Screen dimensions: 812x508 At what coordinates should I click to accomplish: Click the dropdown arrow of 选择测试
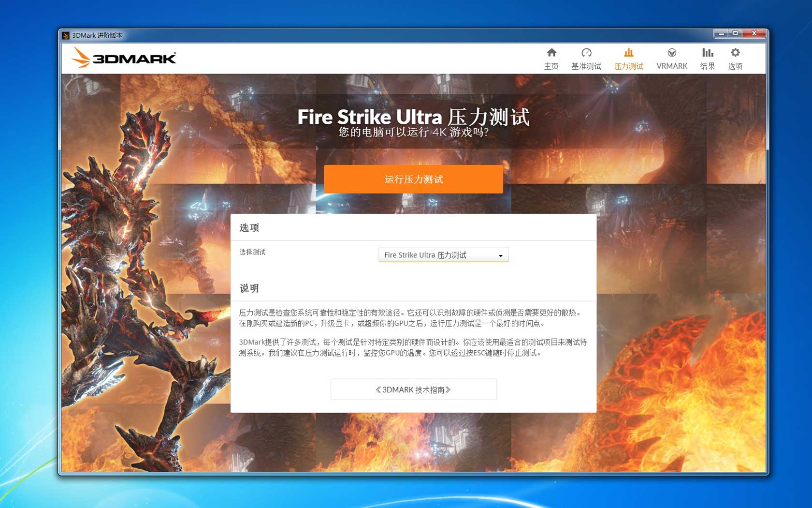pos(501,255)
